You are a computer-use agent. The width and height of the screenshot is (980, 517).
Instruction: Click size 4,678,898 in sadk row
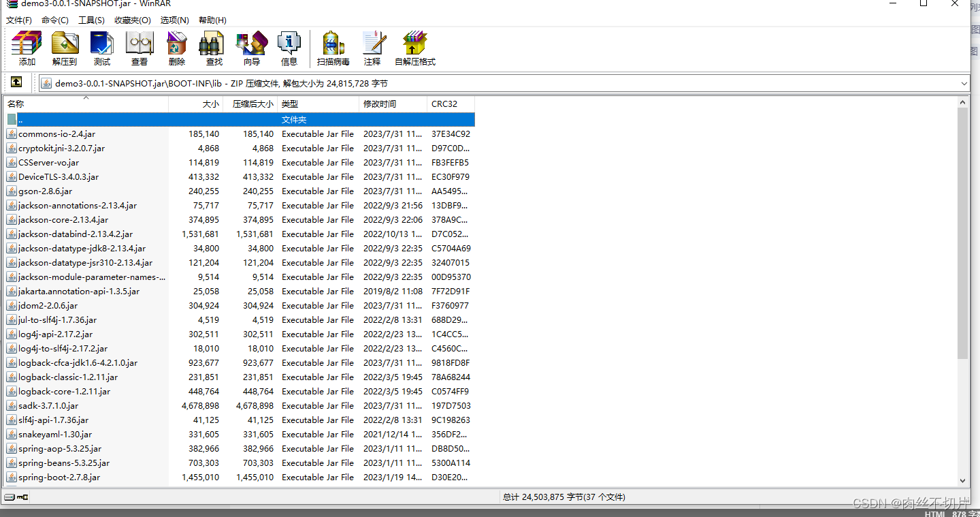201,406
